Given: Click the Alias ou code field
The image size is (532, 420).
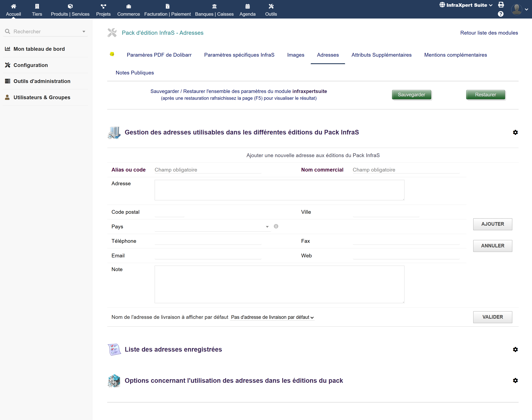Looking at the screenshot, I should (208, 170).
